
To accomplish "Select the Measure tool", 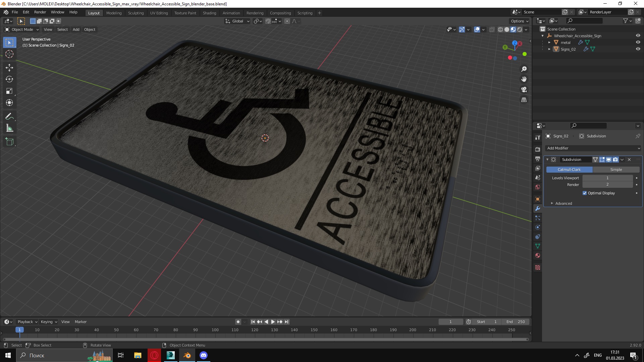I will [x=9, y=128].
